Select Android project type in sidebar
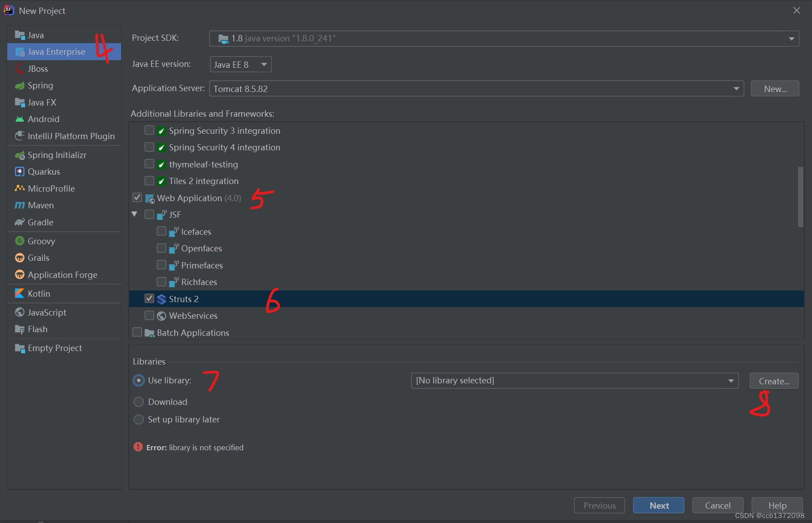The width and height of the screenshot is (812, 523). 64,119
